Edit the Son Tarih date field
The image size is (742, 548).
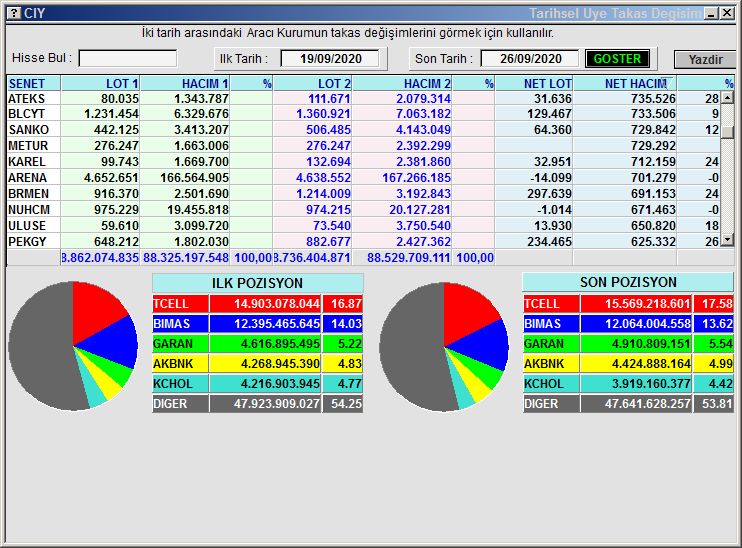click(x=530, y=59)
